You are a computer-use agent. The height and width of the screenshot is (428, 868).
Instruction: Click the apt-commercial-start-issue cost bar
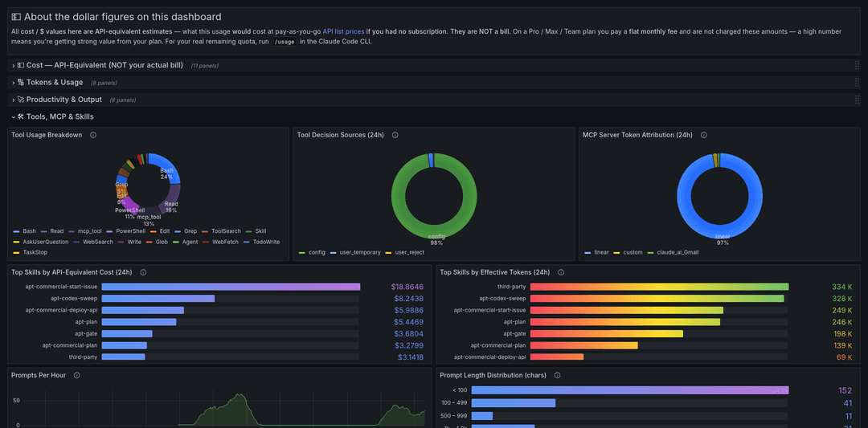pyautogui.click(x=231, y=287)
